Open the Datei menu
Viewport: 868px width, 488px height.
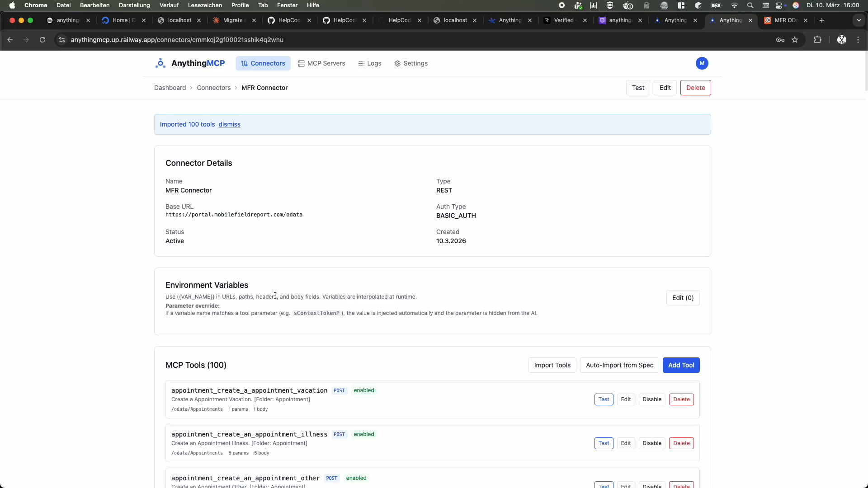[63, 5]
